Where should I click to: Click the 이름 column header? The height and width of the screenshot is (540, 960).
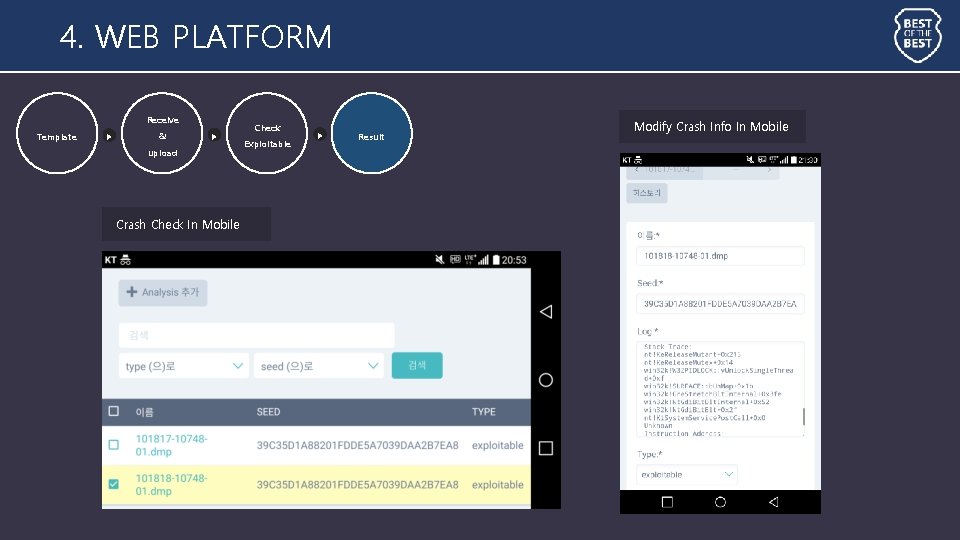144,412
